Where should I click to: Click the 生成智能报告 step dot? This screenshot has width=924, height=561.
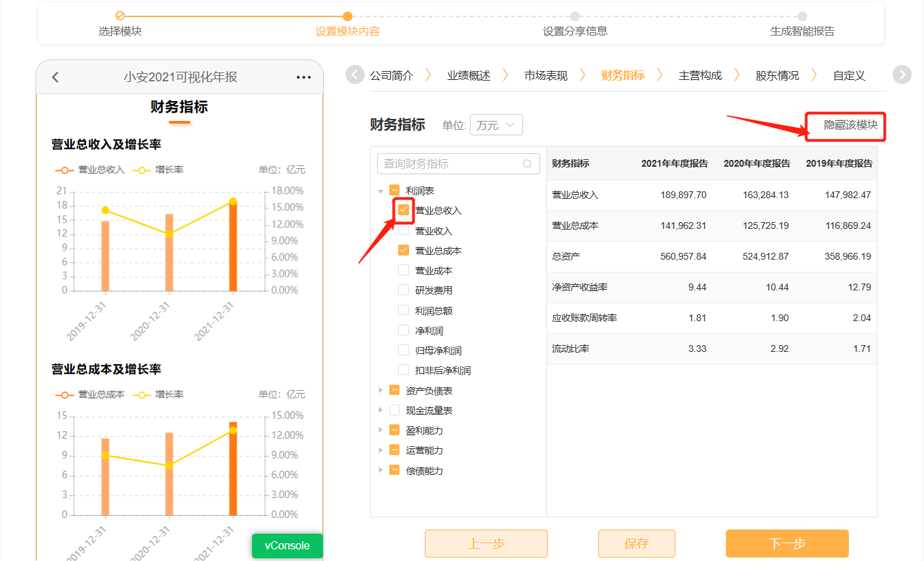(802, 16)
